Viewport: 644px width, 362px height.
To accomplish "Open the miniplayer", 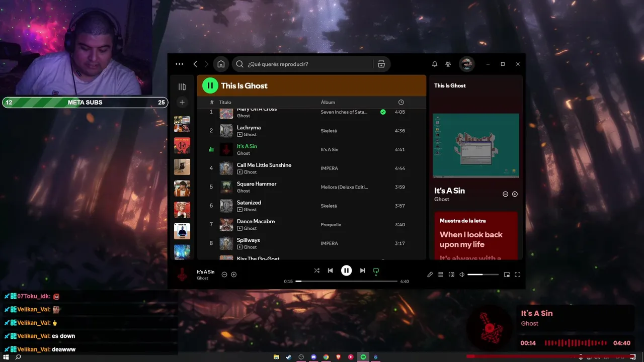I will [507, 275].
